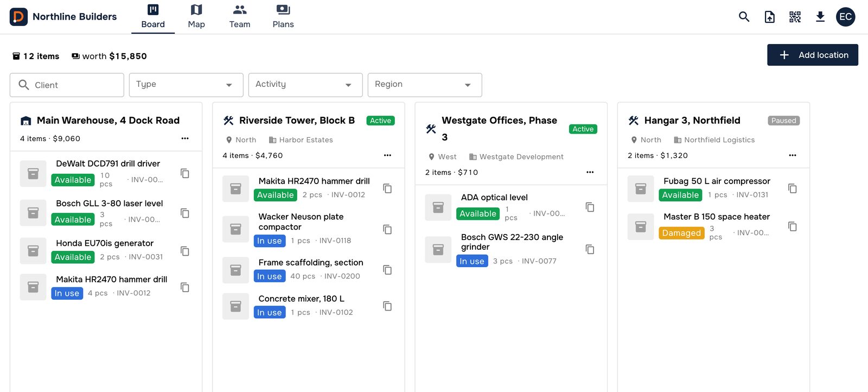The image size is (868, 392).
Task: Open Riverside Tower, Block B location title
Action: point(297,121)
